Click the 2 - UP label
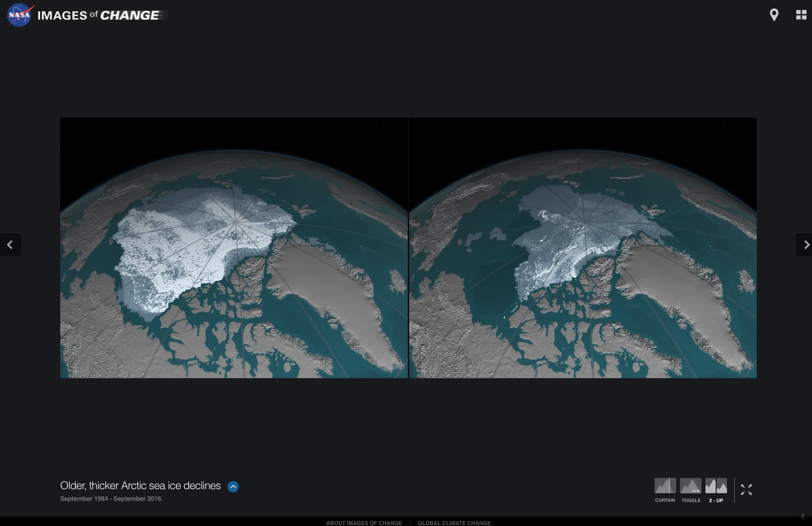The image size is (812, 526). pos(716,500)
